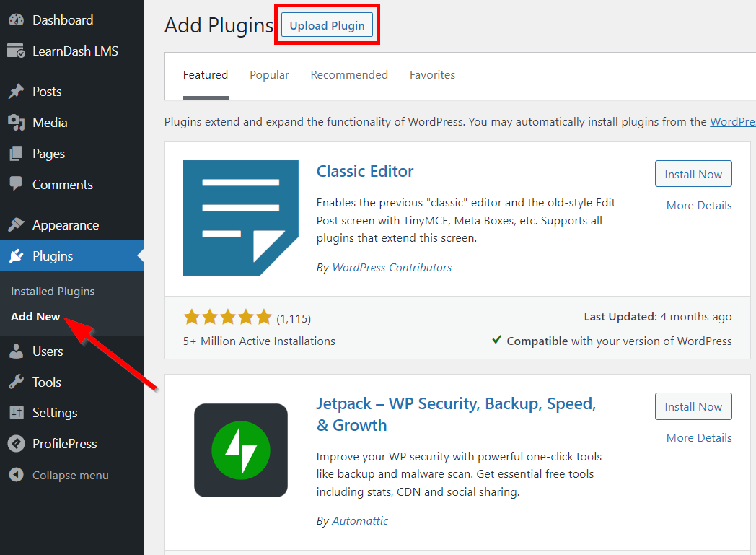The width and height of the screenshot is (756, 555).
Task: Open the Classic Editor plugin thumbnail
Action: click(241, 218)
